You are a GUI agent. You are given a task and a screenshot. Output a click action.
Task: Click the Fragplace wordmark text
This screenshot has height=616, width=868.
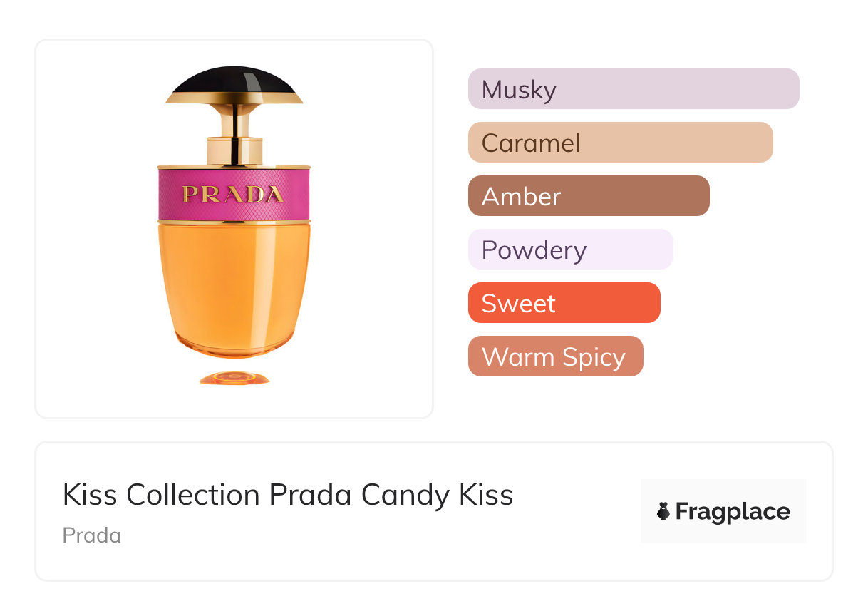click(x=733, y=512)
